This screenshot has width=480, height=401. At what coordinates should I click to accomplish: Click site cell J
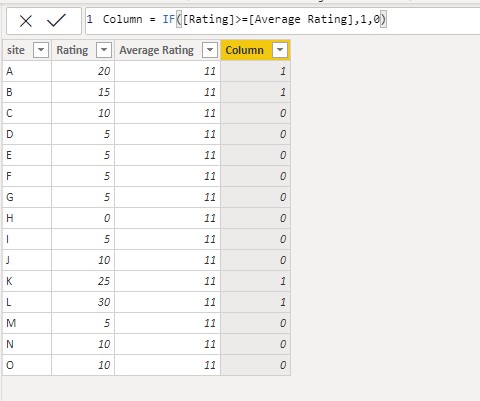(x=27, y=260)
